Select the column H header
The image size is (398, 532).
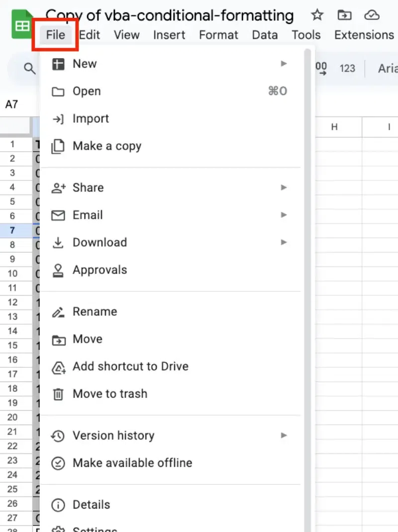[x=334, y=127]
